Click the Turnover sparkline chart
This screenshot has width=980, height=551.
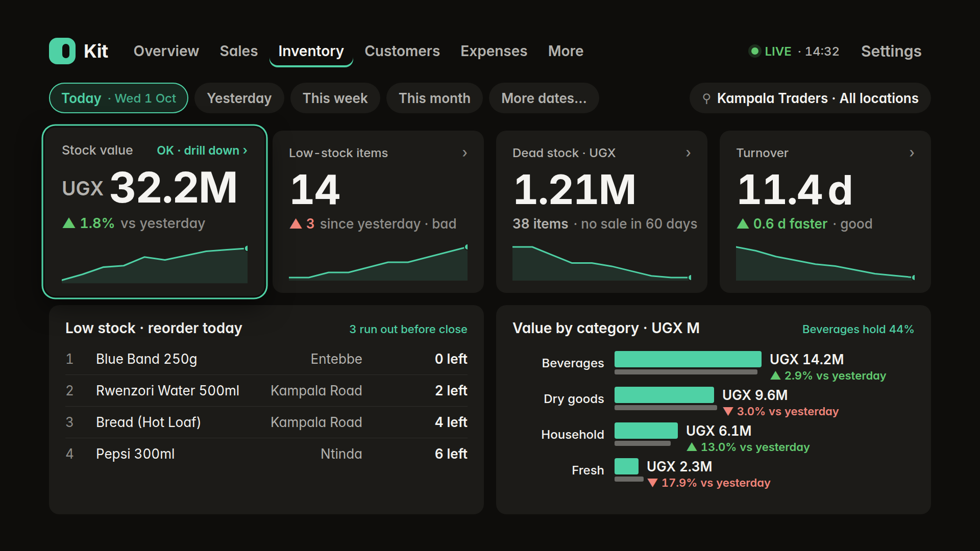click(x=825, y=263)
